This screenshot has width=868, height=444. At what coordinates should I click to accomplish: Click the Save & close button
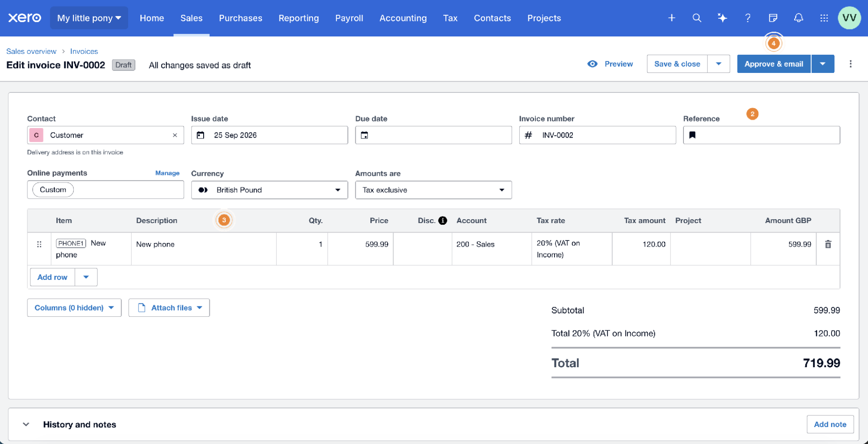(677, 64)
